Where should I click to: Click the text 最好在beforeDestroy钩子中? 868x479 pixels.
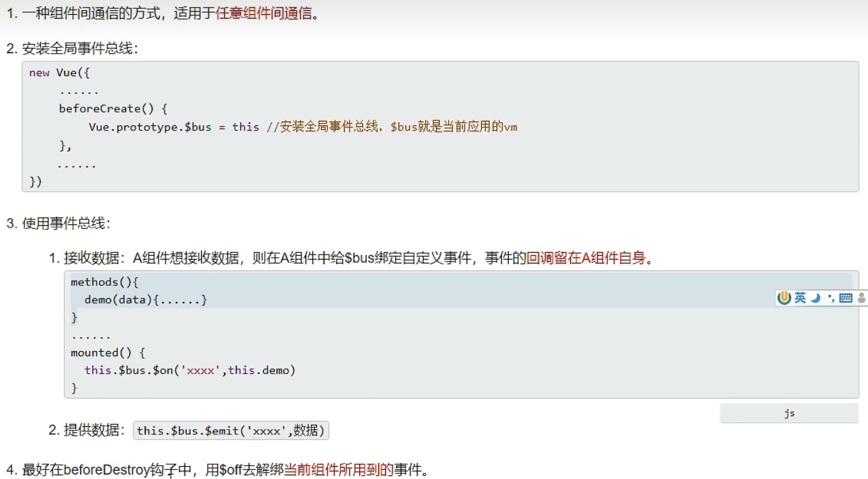click(x=107, y=471)
